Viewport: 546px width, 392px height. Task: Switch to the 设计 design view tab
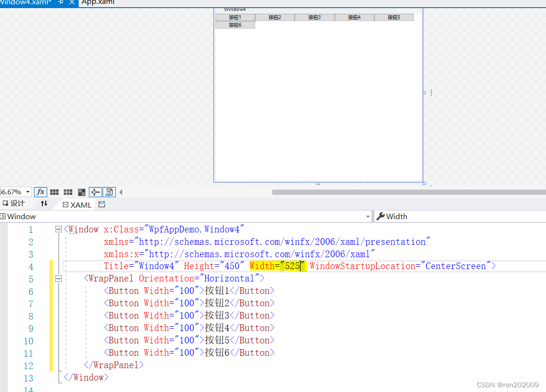tap(18, 203)
